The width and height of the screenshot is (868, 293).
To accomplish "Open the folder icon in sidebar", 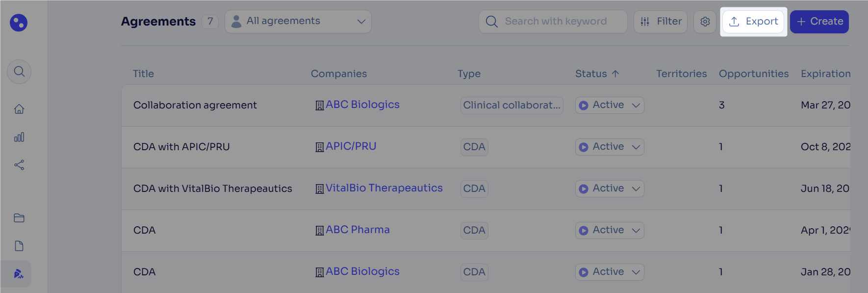I will pyautogui.click(x=19, y=218).
